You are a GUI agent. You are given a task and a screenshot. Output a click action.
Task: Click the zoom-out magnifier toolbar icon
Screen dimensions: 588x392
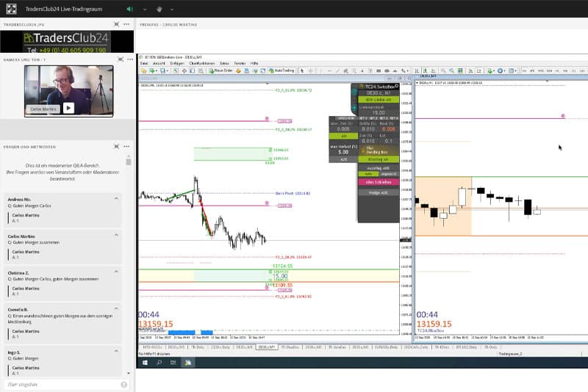(x=451, y=70)
